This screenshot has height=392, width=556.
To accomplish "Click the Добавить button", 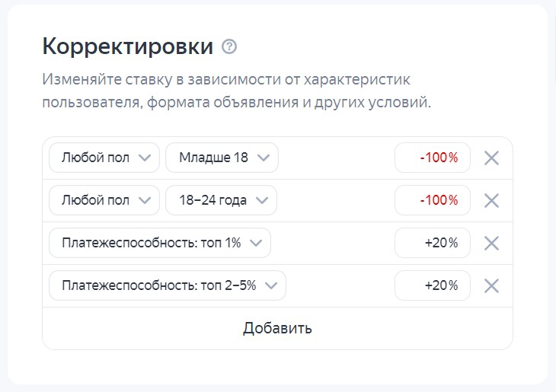I will 277,329.
